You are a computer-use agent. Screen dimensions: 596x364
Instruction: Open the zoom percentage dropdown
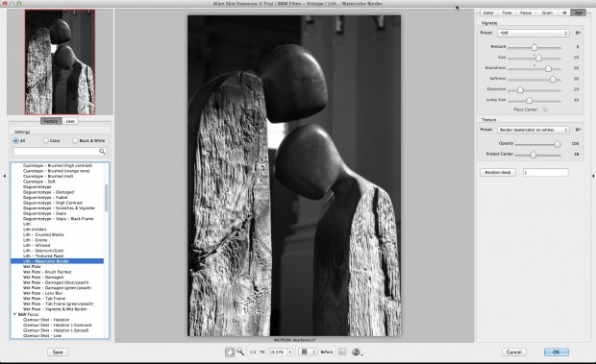coord(290,352)
